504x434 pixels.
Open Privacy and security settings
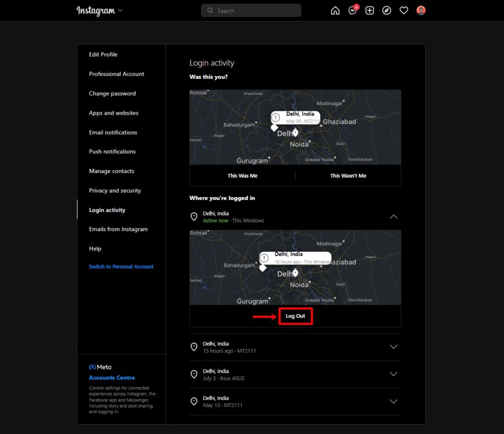click(x=115, y=191)
